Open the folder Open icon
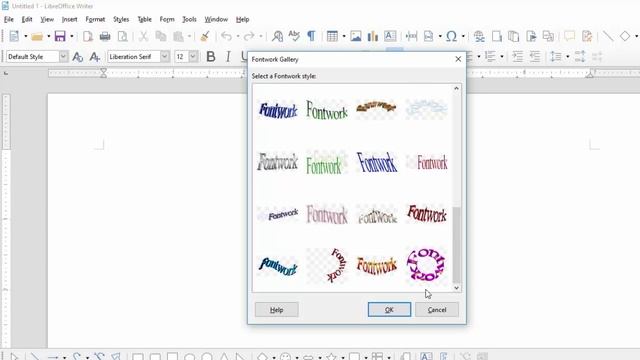The width and height of the screenshot is (640, 360). click(x=37, y=36)
